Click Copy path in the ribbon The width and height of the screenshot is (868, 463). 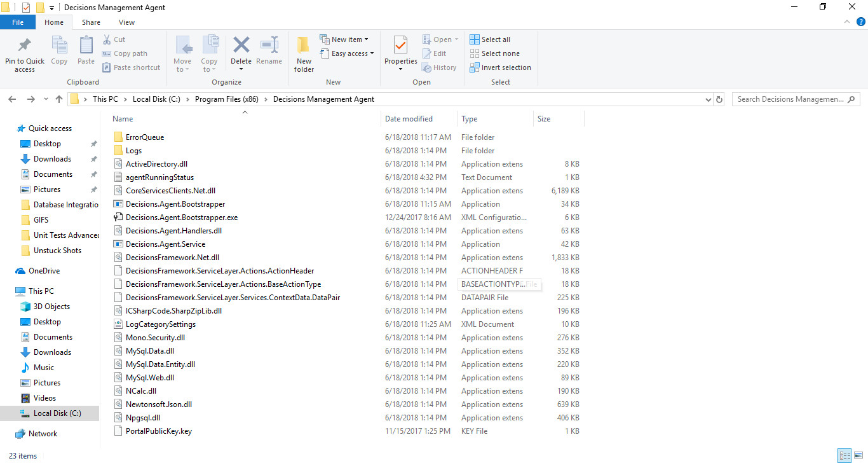point(125,53)
